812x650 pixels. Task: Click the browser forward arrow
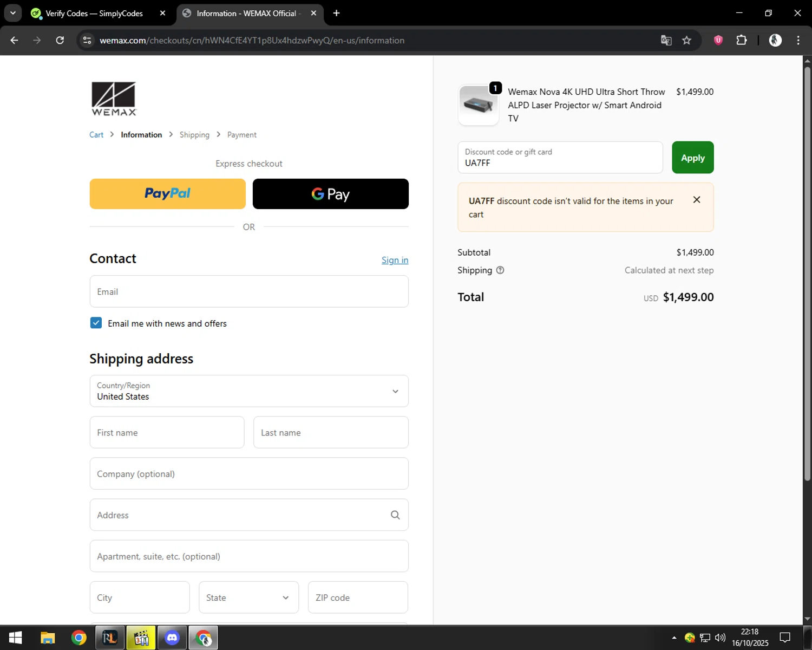(x=37, y=40)
